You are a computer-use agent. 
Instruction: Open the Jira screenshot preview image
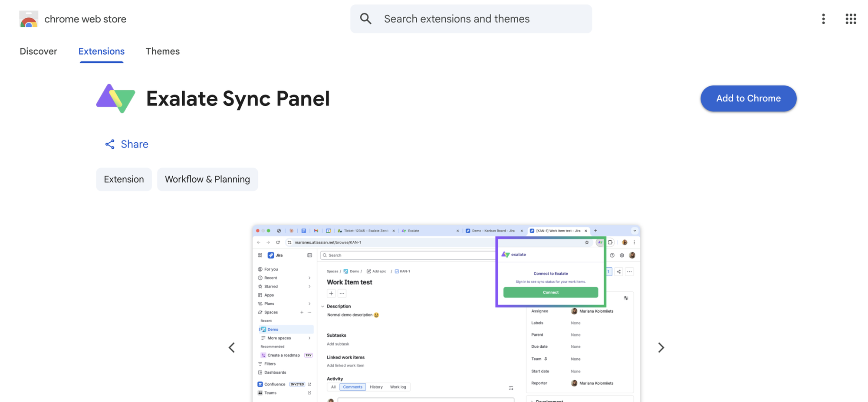(446, 314)
